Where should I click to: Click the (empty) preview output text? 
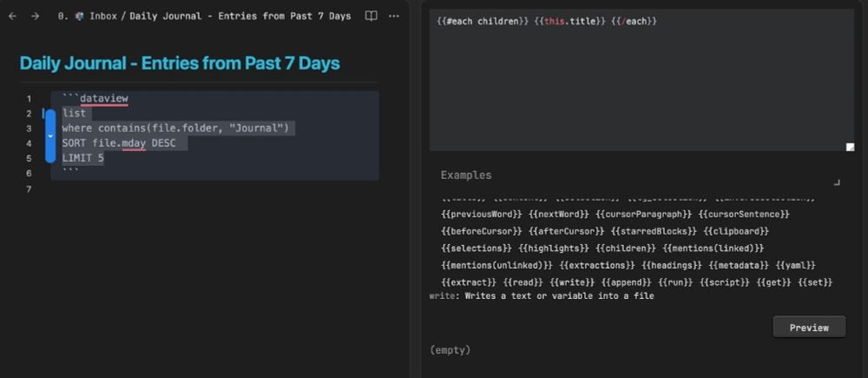tap(450, 350)
